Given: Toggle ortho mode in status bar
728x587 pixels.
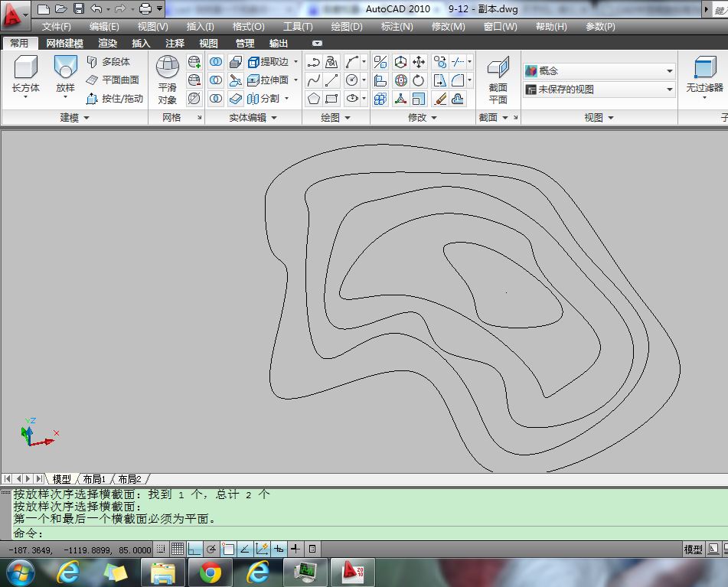Looking at the screenshot, I should tap(194, 549).
